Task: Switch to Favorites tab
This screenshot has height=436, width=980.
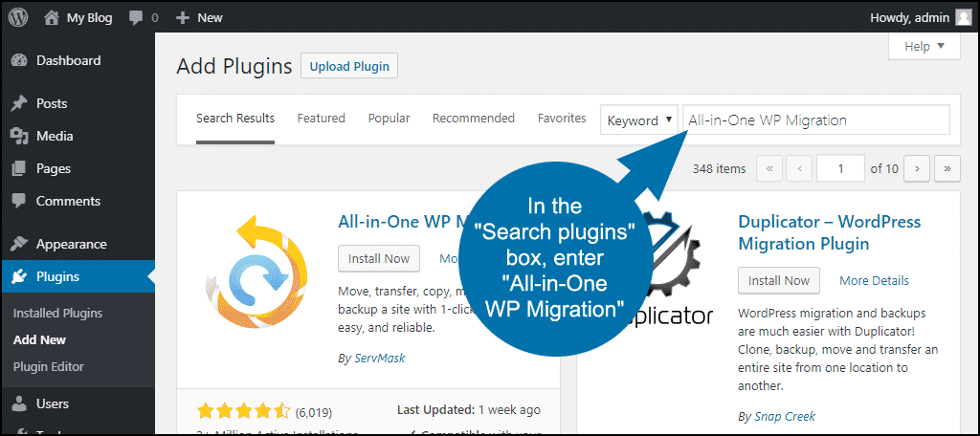Action: point(562,118)
